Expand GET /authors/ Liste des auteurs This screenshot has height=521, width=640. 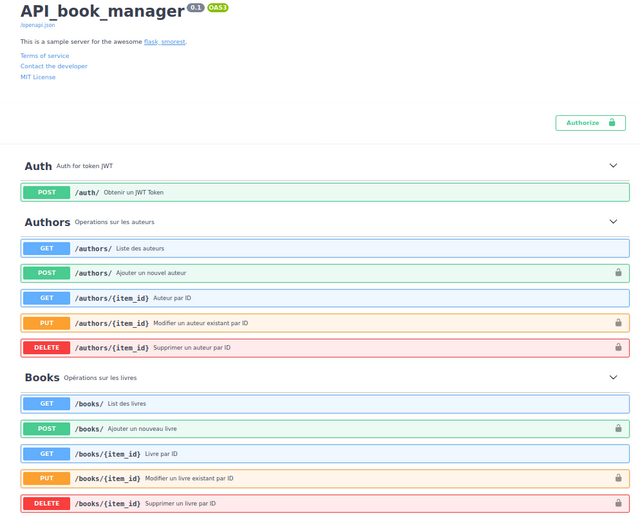(325, 248)
